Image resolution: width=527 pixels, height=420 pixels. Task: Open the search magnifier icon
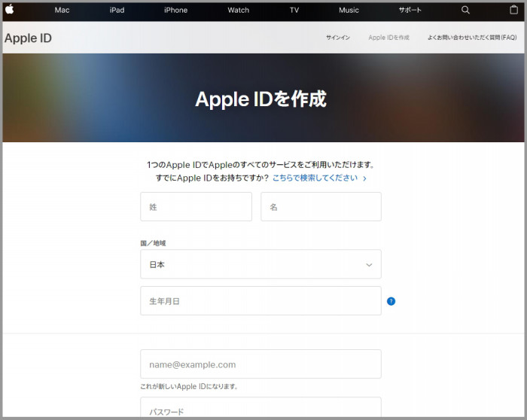point(465,10)
